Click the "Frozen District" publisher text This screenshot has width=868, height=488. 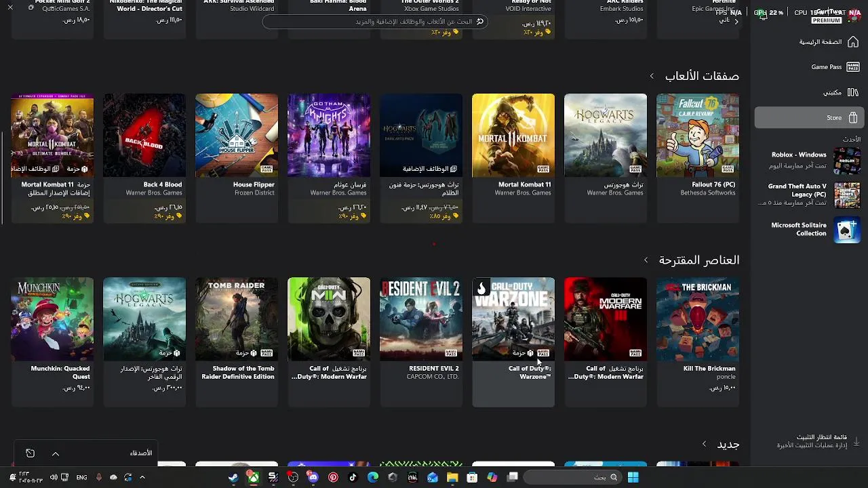pos(254,193)
